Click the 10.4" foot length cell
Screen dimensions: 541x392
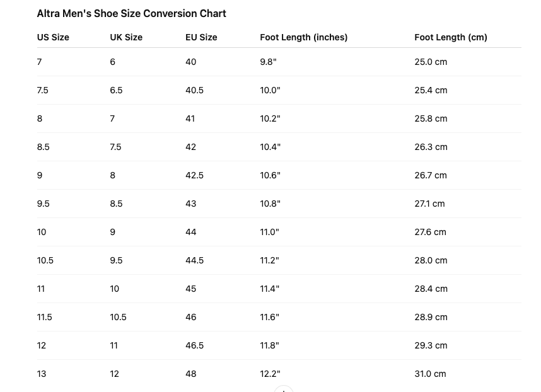click(270, 147)
